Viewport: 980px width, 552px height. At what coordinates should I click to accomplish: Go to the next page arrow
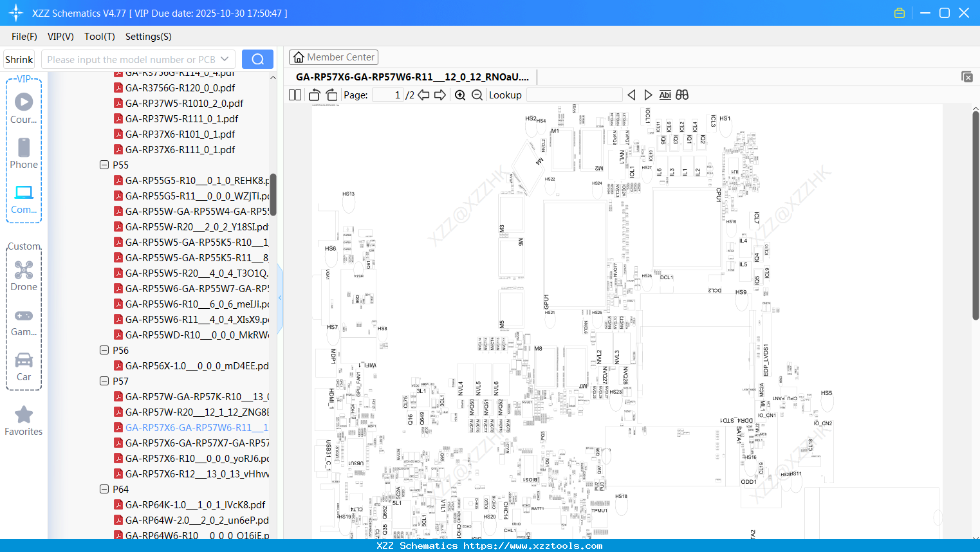(x=440, y=95)
